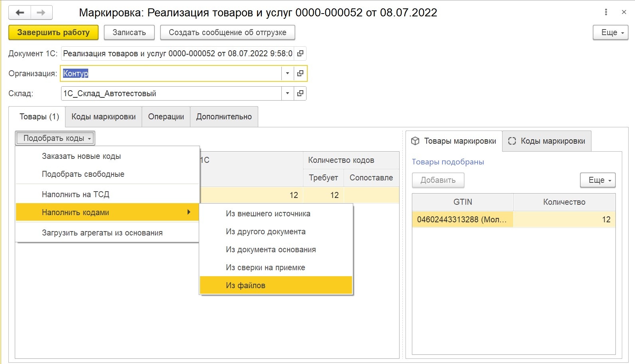Go back with the left arrow

click(x=20, y=13)
